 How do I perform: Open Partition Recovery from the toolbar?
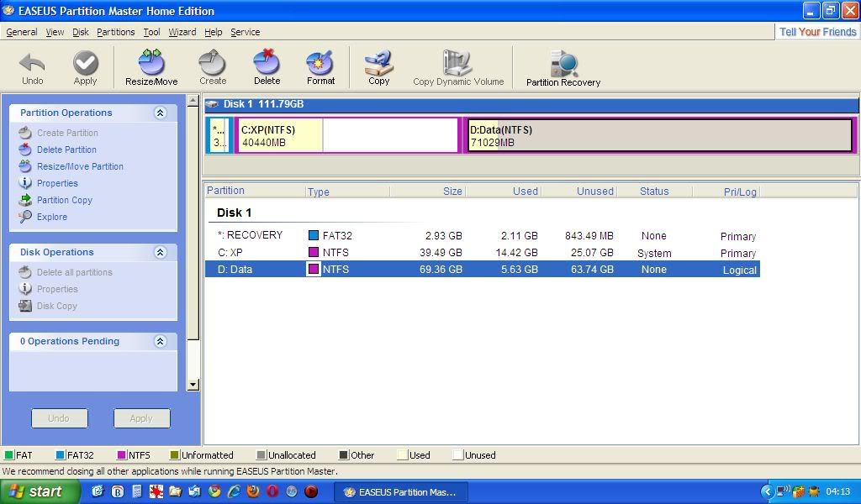[x=563, y=67]
